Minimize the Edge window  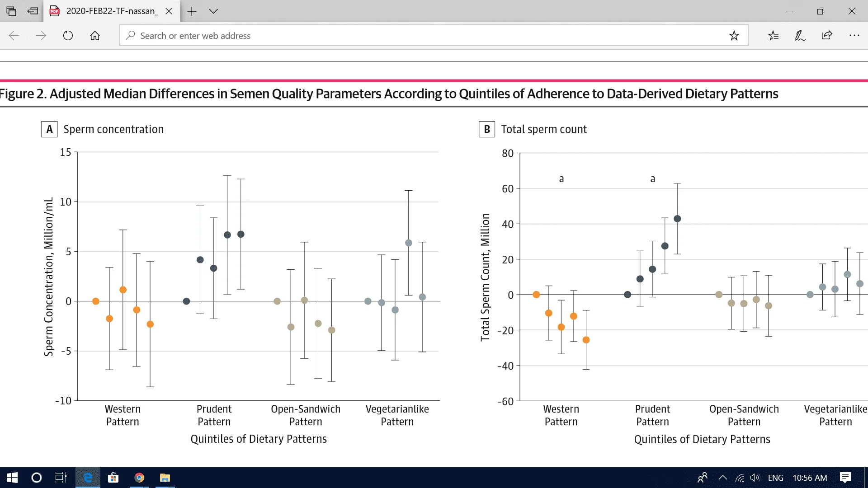point(789,11)
